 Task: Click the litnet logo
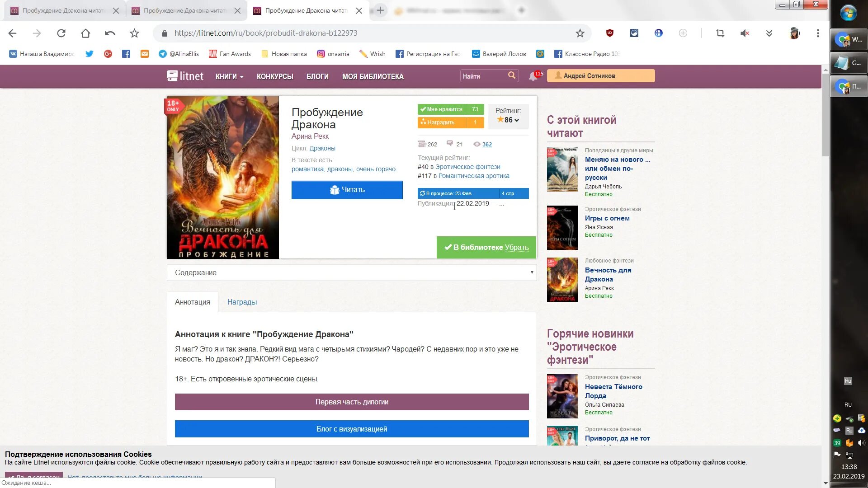[x=185, y=76]
